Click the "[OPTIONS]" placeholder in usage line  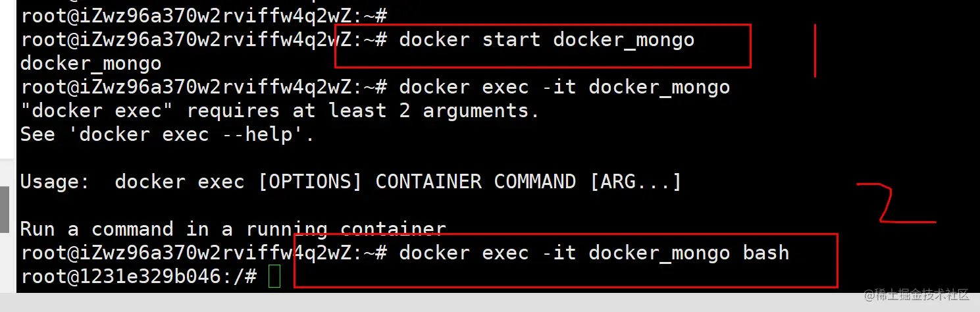[x=310, y=182]
